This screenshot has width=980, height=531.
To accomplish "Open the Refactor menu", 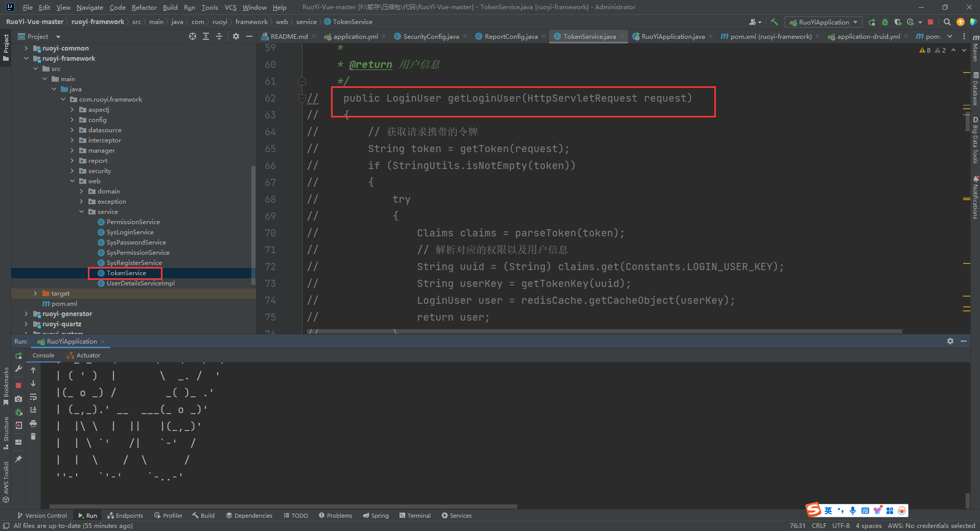I will pos(144,7).
